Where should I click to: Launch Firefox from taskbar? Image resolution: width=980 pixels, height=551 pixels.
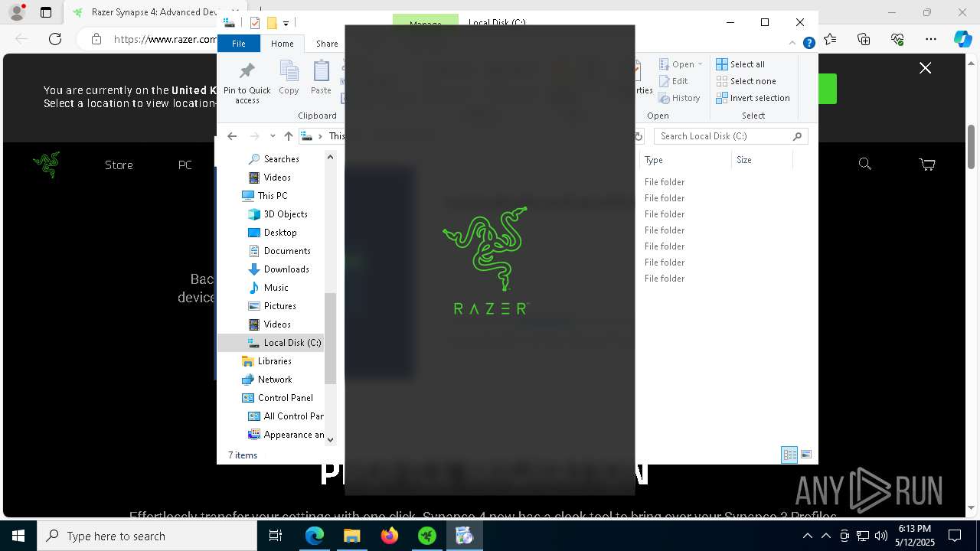point(390,536)
